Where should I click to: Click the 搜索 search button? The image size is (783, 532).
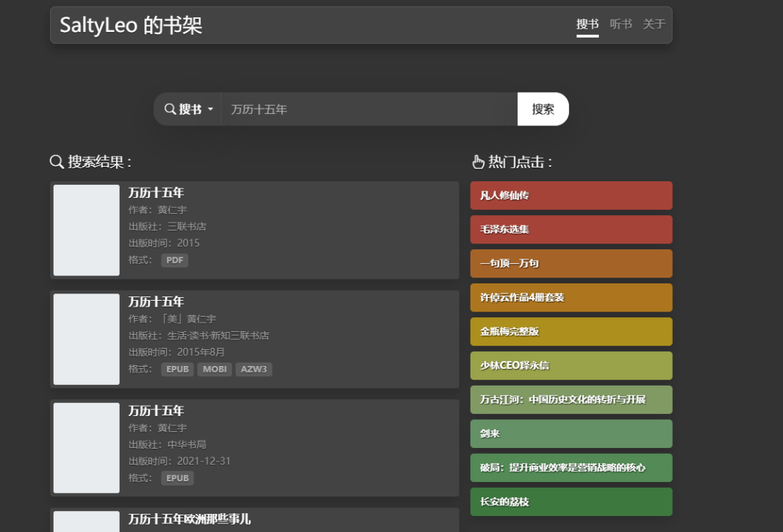click(x=542, y=109)
